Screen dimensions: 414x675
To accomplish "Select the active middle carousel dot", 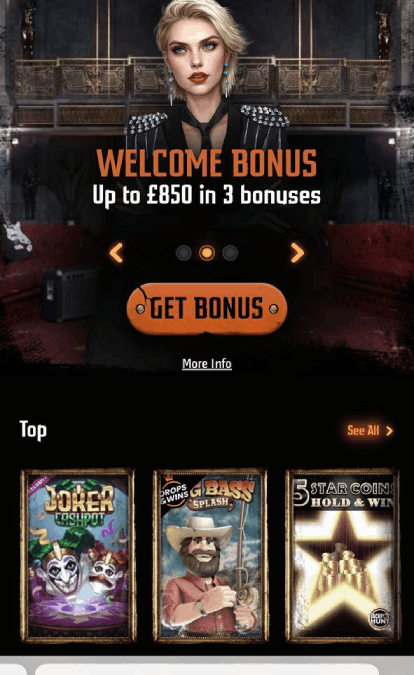I will pyautogui.click(x=207, y=253).
